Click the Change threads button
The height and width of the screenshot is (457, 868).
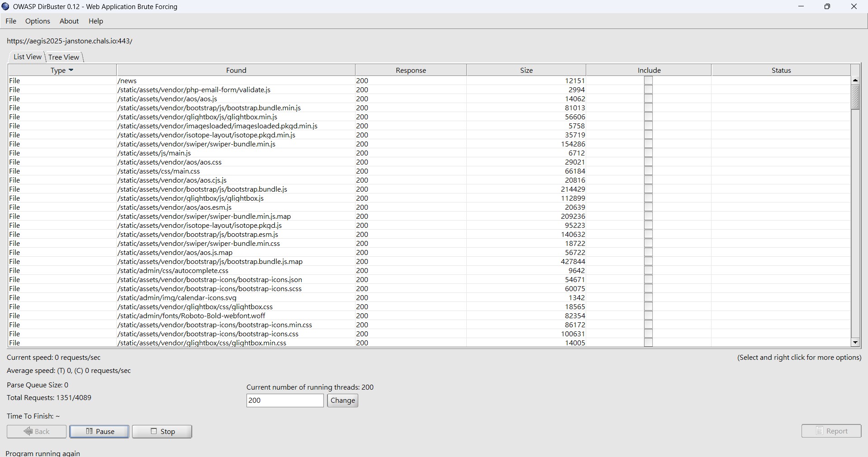pos(342,400)
